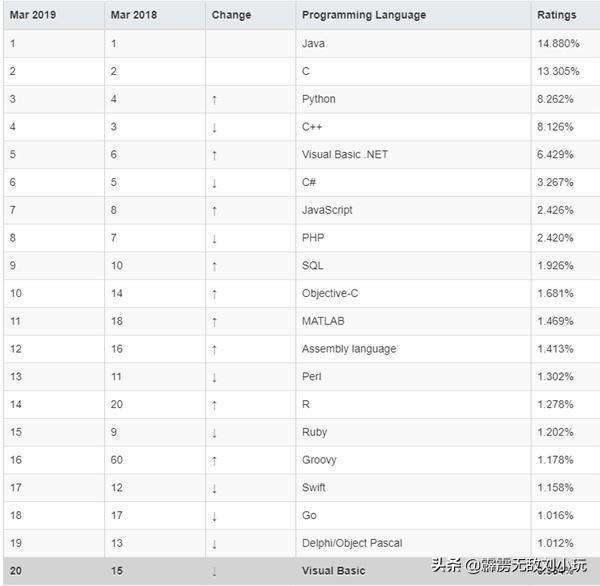
Task: Click the Assembly language entry
Action: coord(349,349)
